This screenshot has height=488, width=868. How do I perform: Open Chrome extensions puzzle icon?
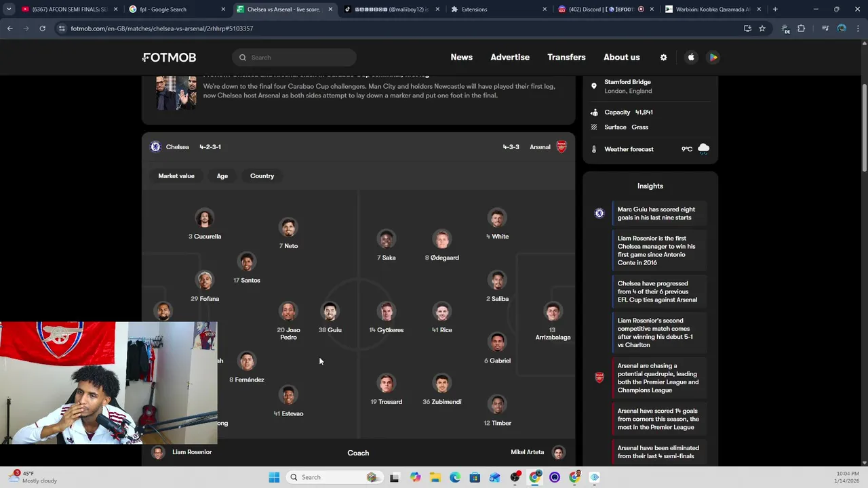tap(801, 28)
